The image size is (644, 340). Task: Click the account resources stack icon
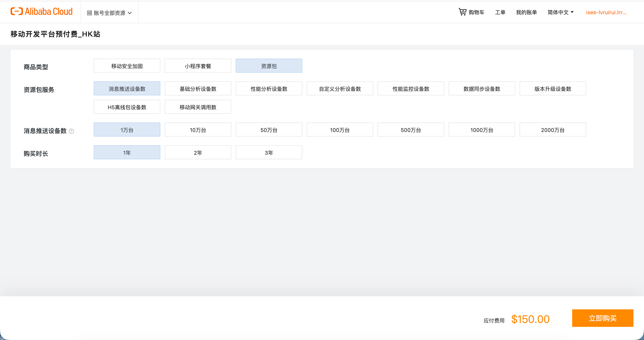(89, 13)
